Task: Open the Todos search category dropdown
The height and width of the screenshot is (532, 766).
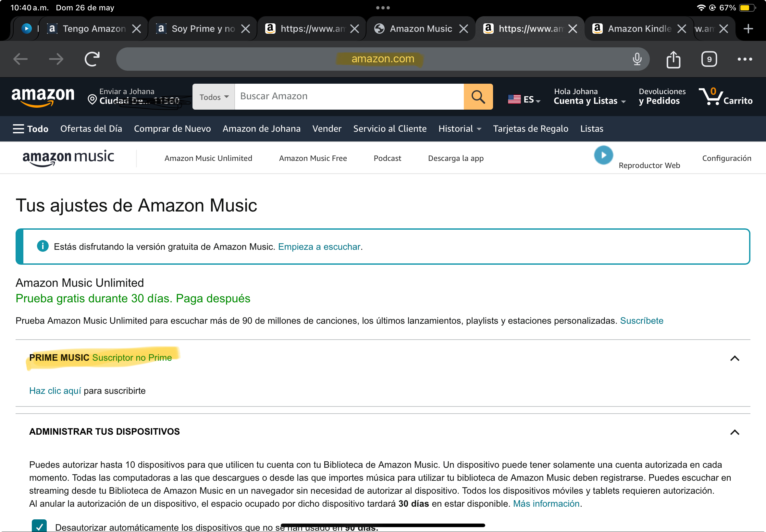Action: (x=214, y=97)
